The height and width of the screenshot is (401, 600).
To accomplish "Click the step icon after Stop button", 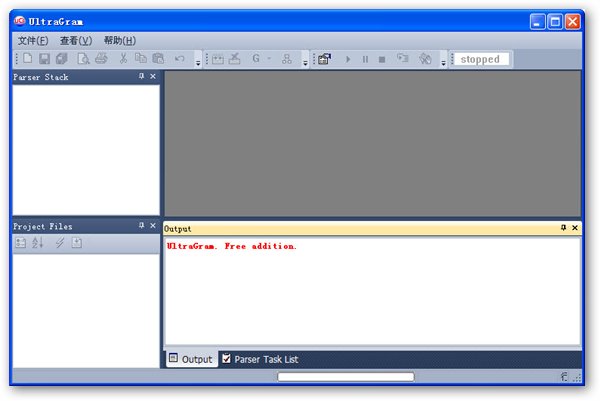I will click(403, 59).
